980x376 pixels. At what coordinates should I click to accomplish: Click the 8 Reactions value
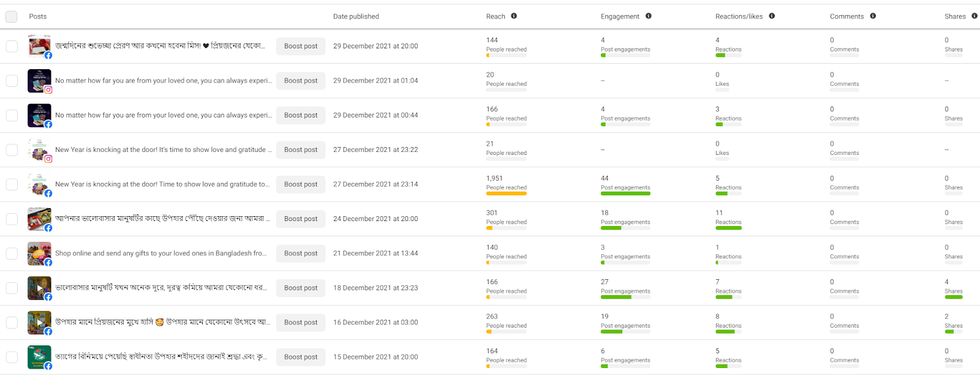point(717,317)
